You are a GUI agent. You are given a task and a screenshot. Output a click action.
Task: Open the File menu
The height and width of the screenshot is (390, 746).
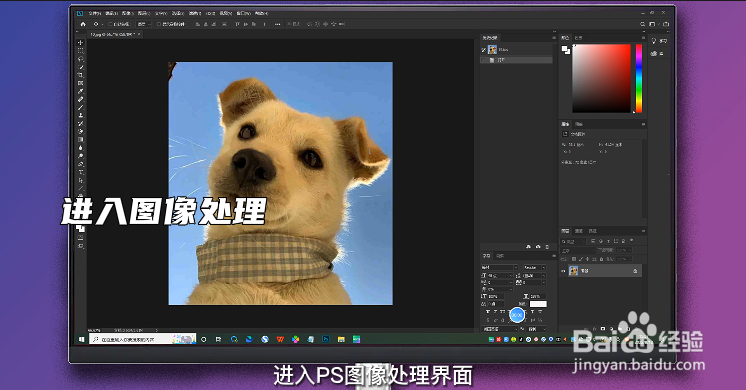pos(94,13)
